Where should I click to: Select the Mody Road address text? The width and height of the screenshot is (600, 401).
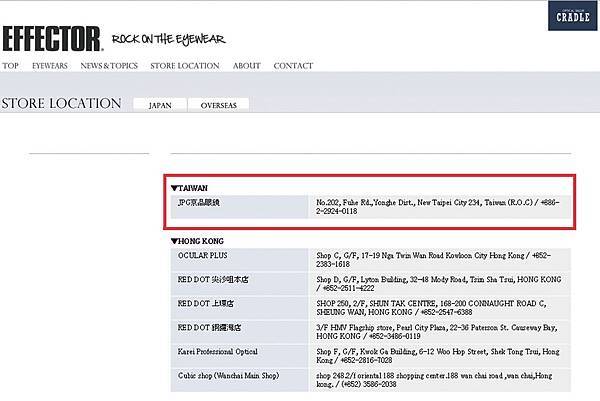pos(439,284)
